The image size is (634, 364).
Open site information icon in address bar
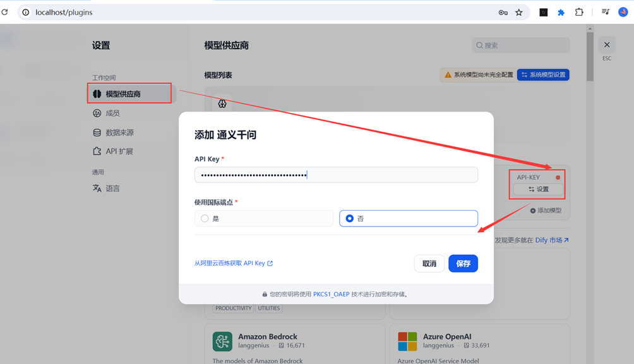(x=25, y=13)
